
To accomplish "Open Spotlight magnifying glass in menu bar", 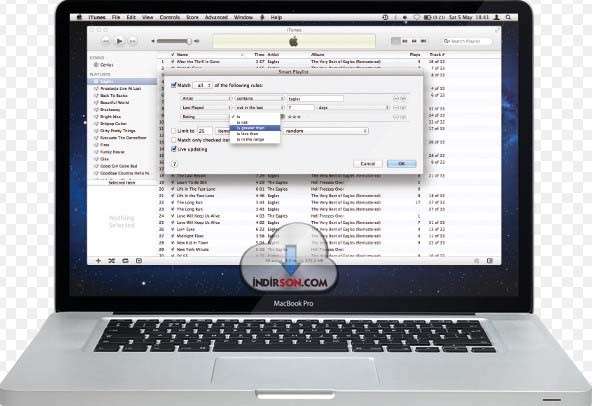I will click(x=509, y=17).
